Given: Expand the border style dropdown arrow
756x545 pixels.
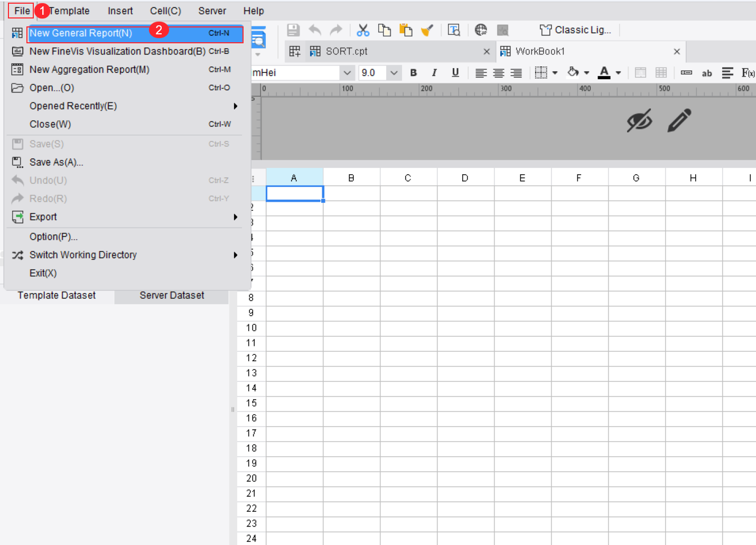Looking at the screenshot, I should [555, 73].
